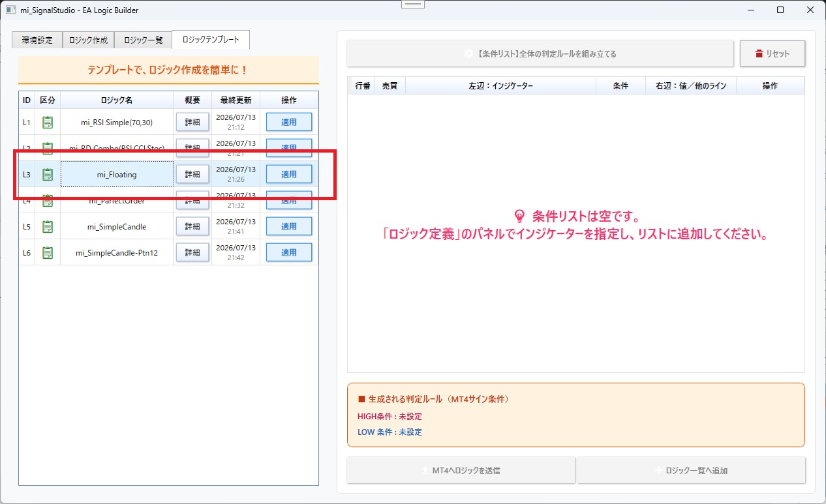The height and width of the screenshot is (504, 826).
Task: Click the LOW 条件 : 未設定 text
Action: tap(390, 432)
